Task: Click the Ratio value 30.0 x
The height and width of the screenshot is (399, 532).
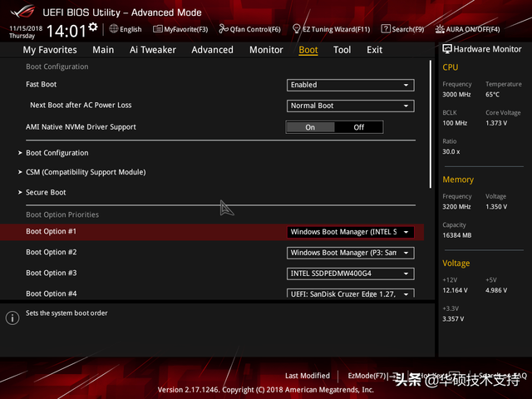Action: pos(451,151)
